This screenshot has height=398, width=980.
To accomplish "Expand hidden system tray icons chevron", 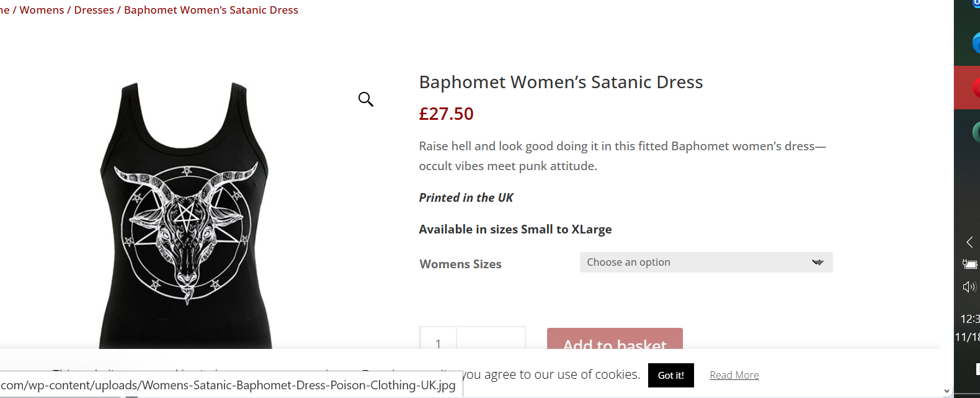I will [x=969, y=242].
